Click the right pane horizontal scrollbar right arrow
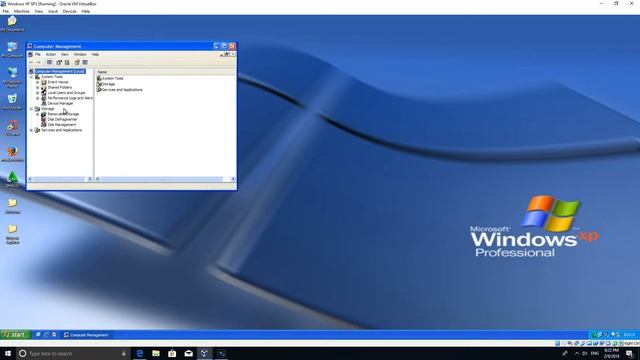Image resolution: width=640 pixels, height=360 pixels. pyautogui.click(x=233, y=179)
